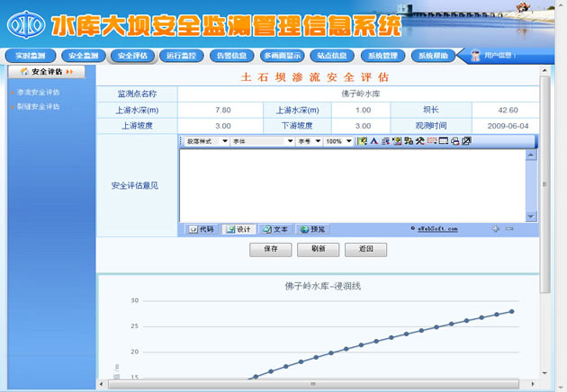567x392 pixels.
Task: Click the maximize editor icon
Action: coord(466,141)
